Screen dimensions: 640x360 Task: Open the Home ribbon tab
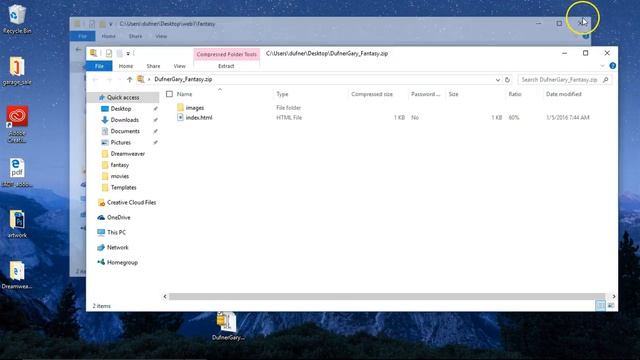126,66
